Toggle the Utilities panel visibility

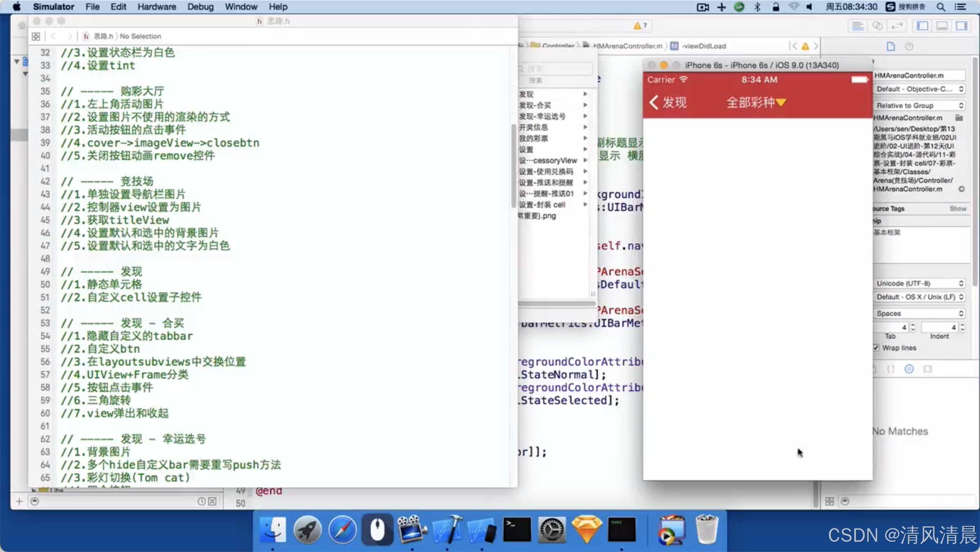click(962, 26)
